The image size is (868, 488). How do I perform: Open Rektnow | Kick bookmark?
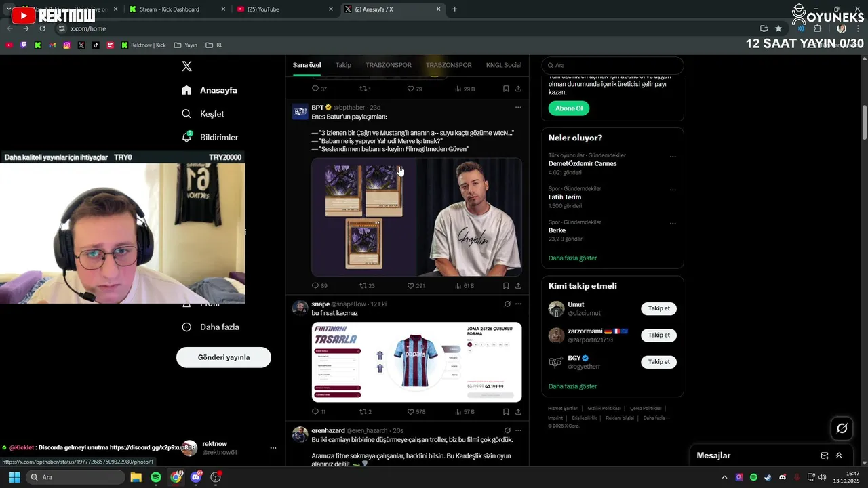click(144, 45)
